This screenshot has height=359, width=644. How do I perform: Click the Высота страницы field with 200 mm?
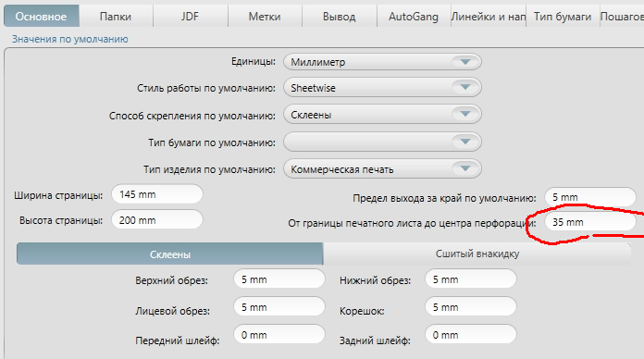pyautogui.click(x=157, y=220)
